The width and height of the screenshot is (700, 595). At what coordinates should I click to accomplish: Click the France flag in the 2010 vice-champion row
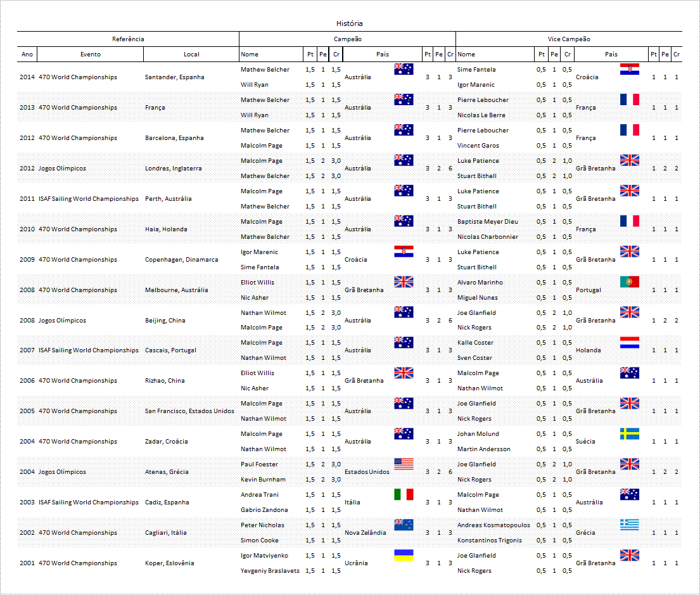(630, 221)
